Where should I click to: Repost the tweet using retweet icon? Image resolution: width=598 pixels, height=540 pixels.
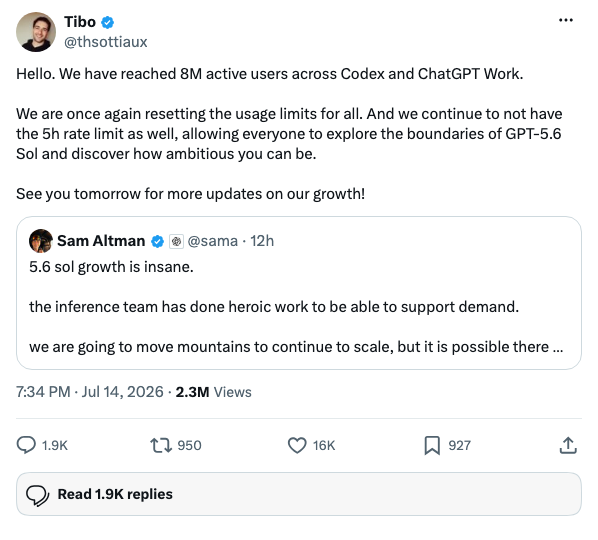[161, 445]
